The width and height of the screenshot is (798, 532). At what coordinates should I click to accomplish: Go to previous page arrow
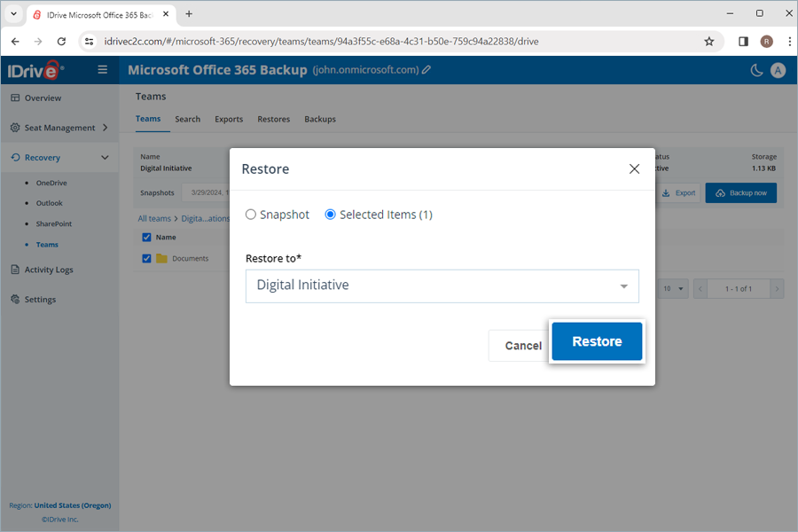700,289
